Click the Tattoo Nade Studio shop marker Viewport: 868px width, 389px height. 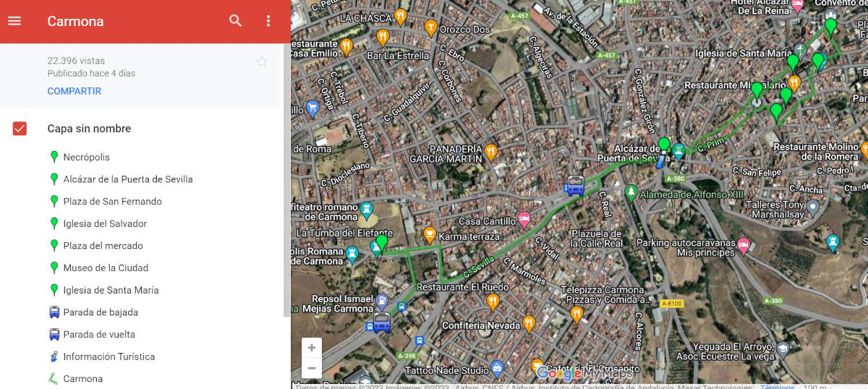(x=497, y=368)
